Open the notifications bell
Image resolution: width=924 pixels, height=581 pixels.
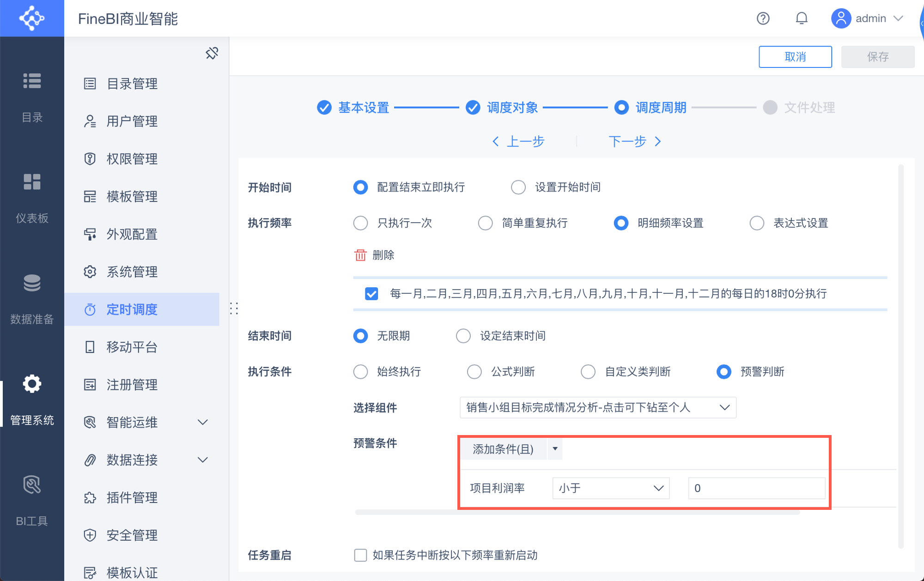pyautogui.click(x=802, y=18)
